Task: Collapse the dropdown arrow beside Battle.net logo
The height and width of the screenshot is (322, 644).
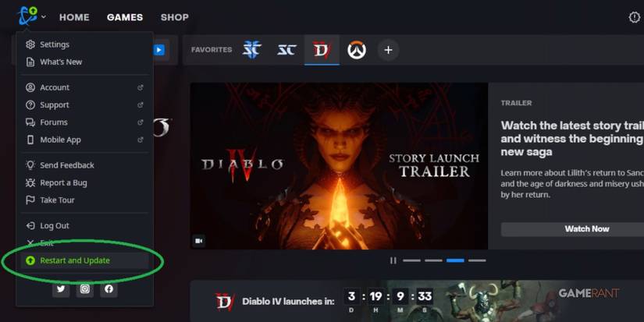Action: [44, 17]
